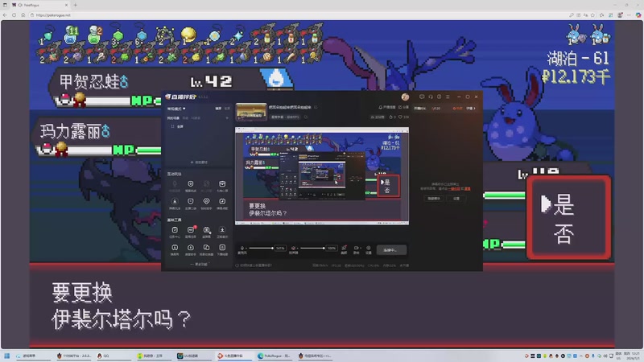Select the PokeRogue browser tab
This screenshot has height=362, width=644.
coord(39,5)
